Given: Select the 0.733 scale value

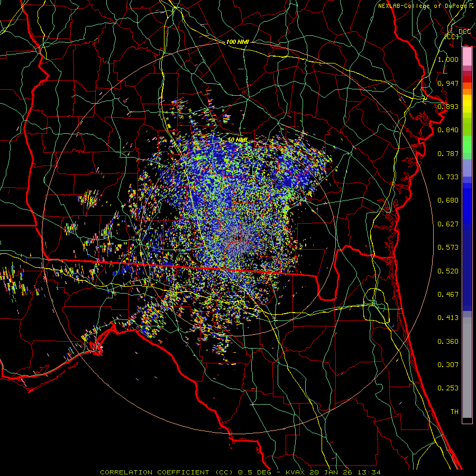Looking at the screenshot, I should click(448, 177).
